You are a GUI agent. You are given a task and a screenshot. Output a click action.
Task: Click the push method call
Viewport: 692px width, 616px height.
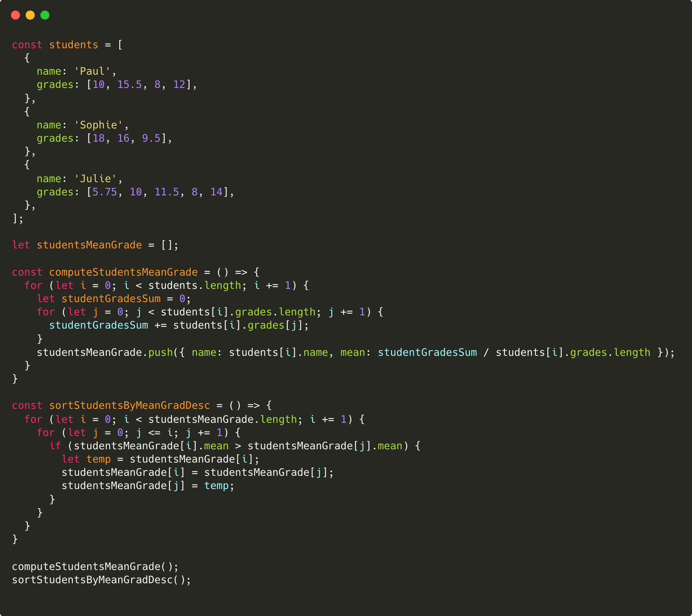[160, 353]
